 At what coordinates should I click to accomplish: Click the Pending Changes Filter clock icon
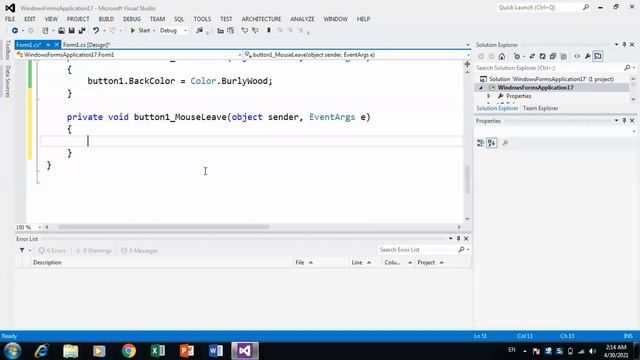coord(517,56)
